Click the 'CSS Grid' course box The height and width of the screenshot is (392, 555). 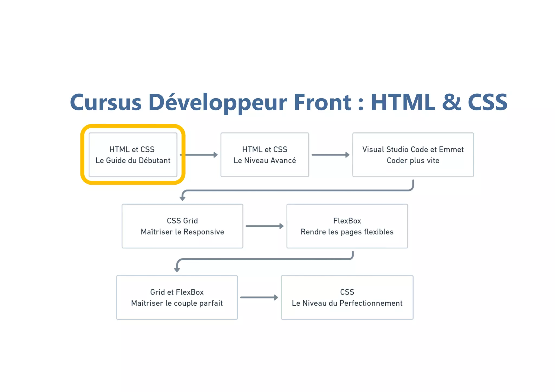[182, 226]
